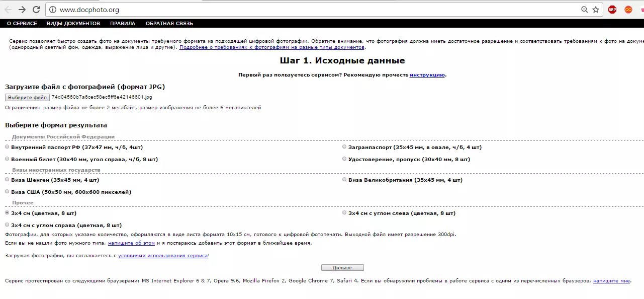Select 3x4 см с углом справа radio option
The image size is (644, 299).
(7, 225)
